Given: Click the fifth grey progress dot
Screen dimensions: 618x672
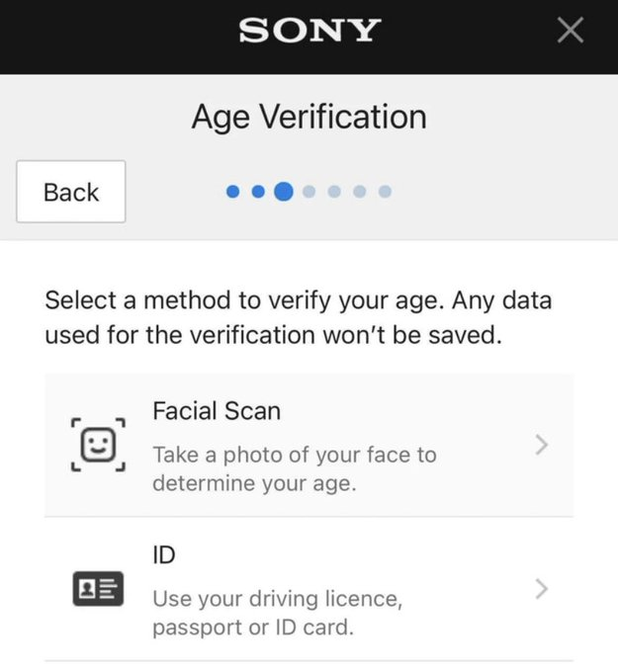Looking at the screenshot, I should (334, 192).
